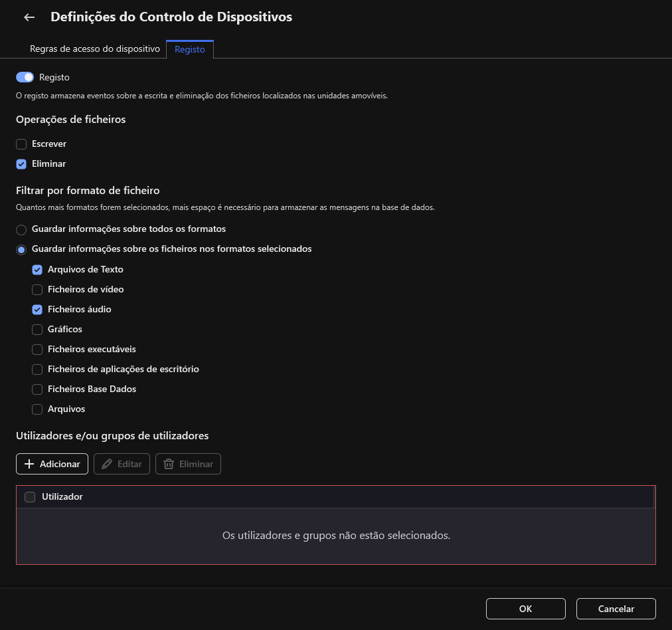Switch to Regras de acesso do dispositivo tab
Screen dimensions: 672x630
[x=95, y=49]
